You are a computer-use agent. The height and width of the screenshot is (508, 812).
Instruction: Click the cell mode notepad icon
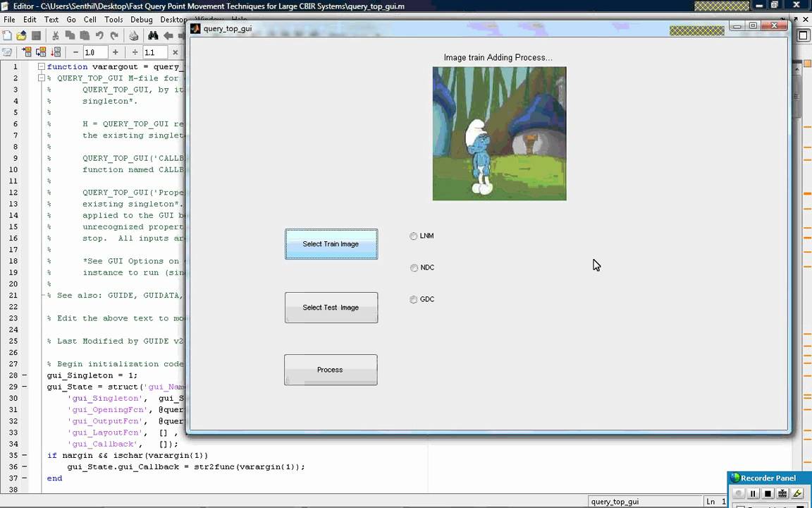click(x=7, y=52)
